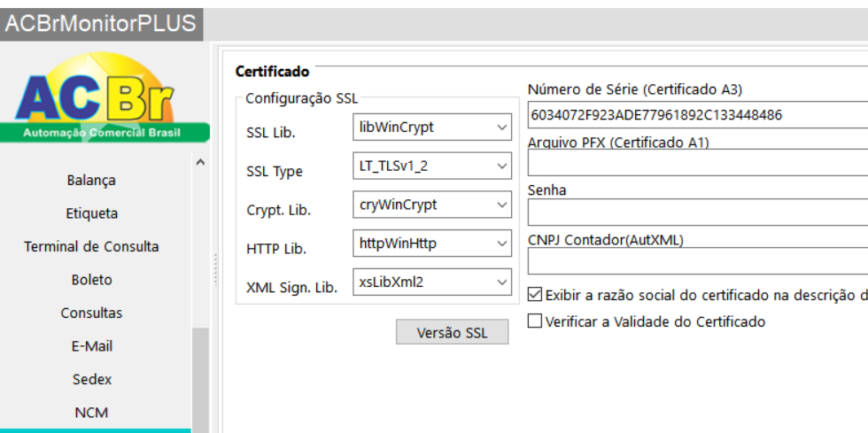Select Balança in the sidebar menu
The height and width of the screenshot is (433, 868).
tap(91, 181)
